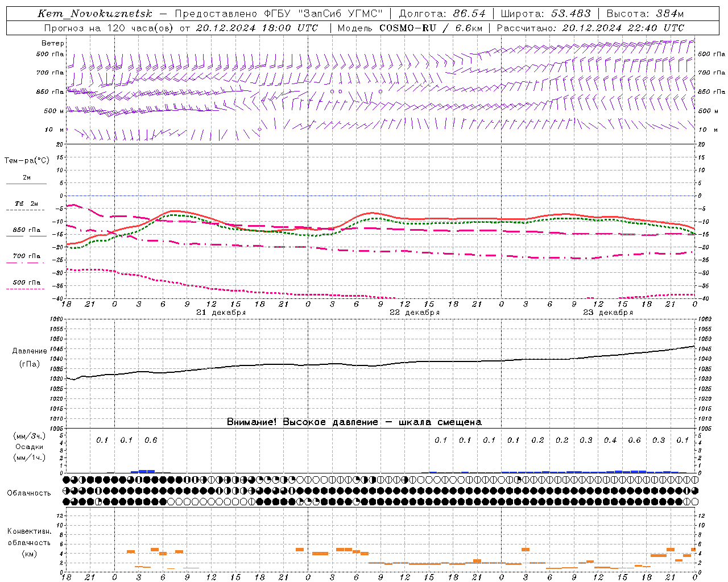Screen dimensions: 728x582
Task: Click the Рассчитано: 20.12.2024 22:40 UTC timestamp
Action: pos(590,28)
